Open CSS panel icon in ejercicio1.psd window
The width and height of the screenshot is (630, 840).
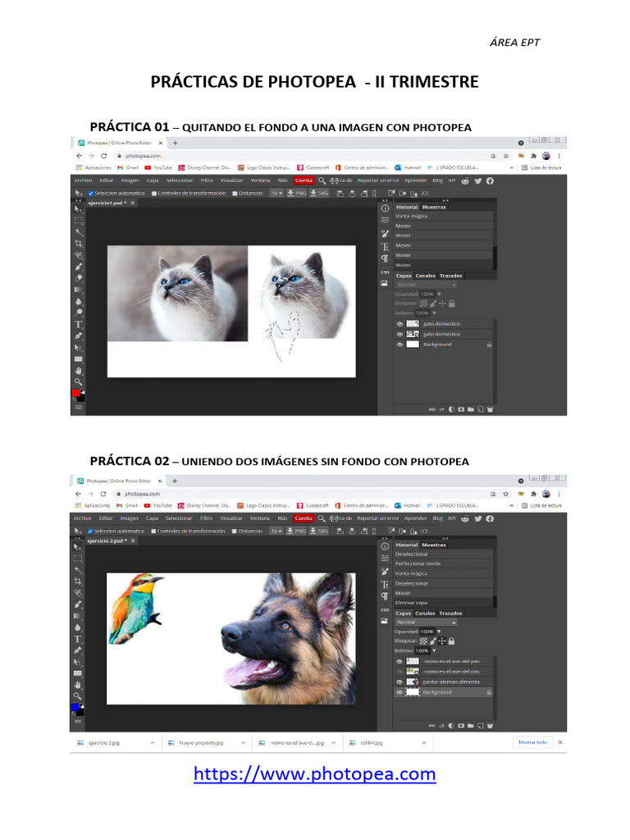(385, 272)
